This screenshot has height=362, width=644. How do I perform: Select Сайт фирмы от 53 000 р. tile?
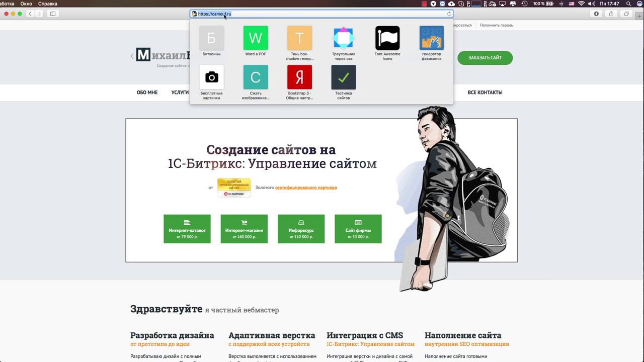pyautogui.click(x=358, y=229)
